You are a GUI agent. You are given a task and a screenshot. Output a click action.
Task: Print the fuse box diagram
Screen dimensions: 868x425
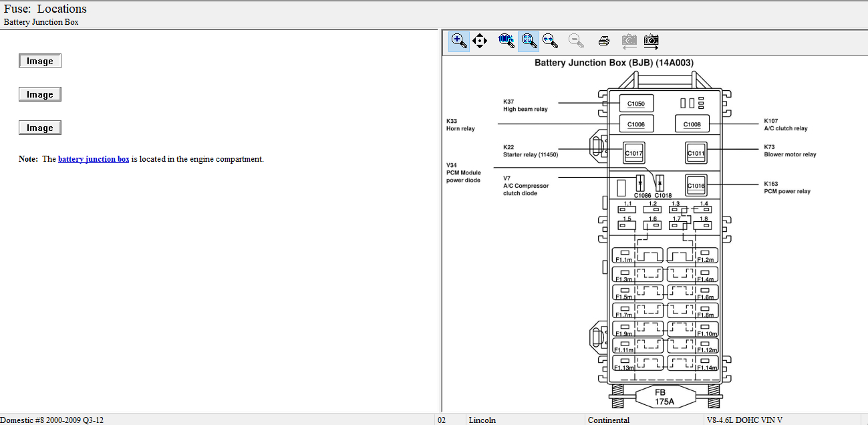(604, 41)
